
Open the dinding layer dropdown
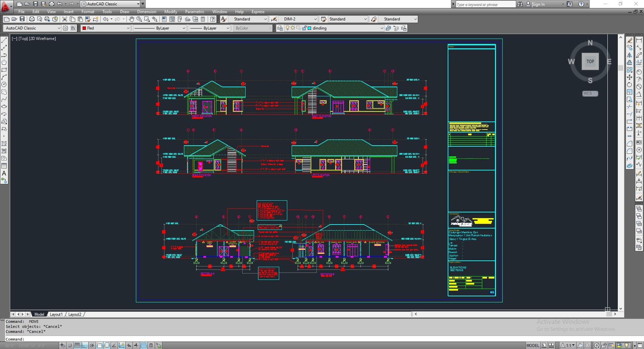[x=346, y=28]
